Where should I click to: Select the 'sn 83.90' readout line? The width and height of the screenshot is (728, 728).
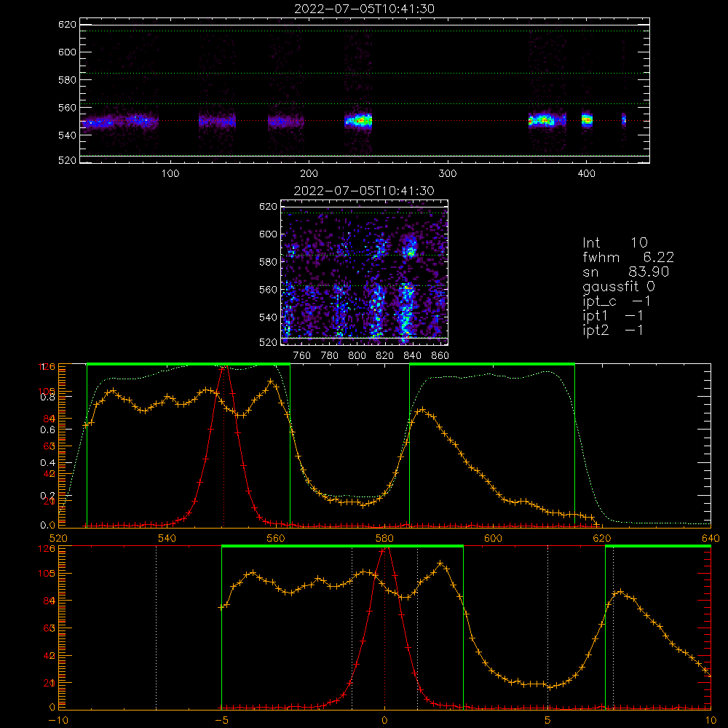pos(626,272)
